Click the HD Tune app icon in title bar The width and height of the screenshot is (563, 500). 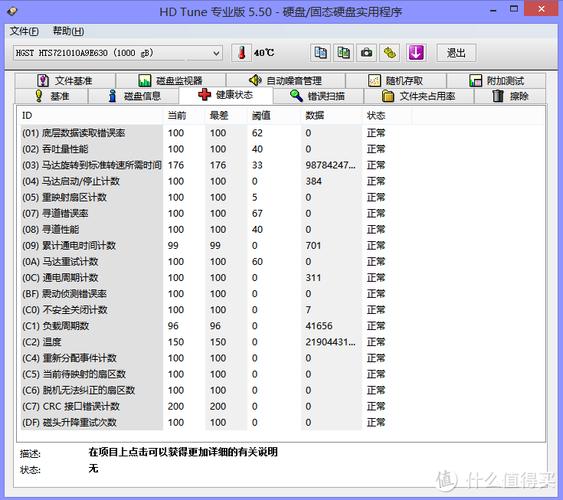[11, 11]
